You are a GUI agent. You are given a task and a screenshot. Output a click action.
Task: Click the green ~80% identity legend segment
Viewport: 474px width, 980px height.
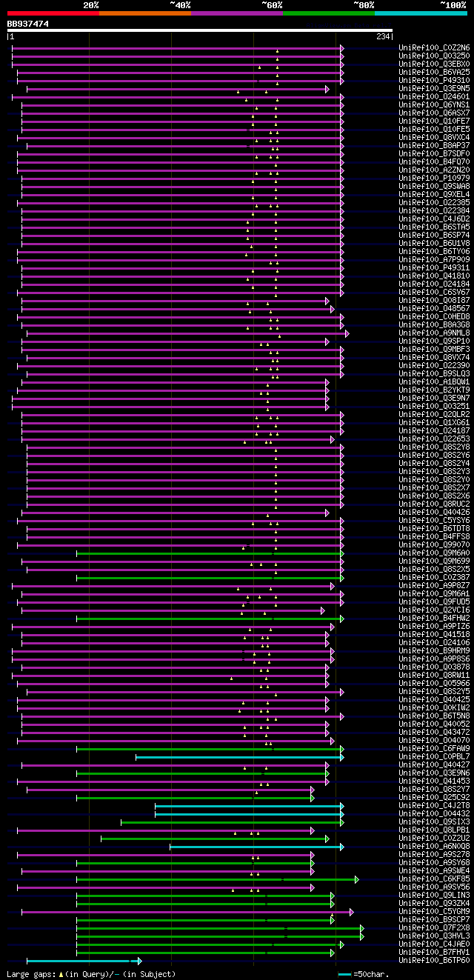click(329, 13)
